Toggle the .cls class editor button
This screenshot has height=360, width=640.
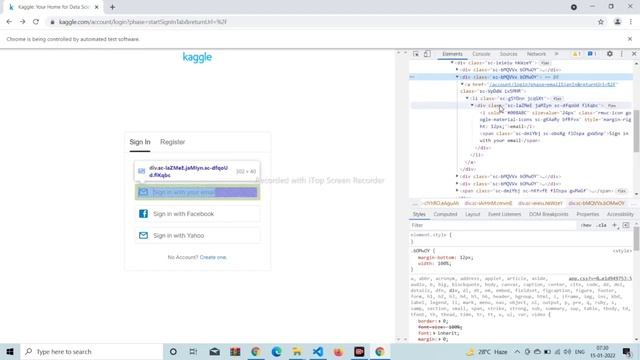coord(601,225)
